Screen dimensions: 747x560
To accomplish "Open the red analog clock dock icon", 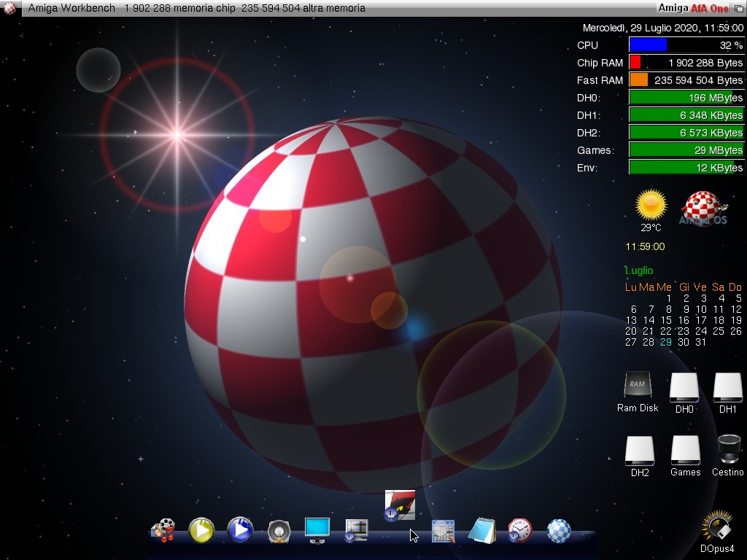I will pos(520,530).
